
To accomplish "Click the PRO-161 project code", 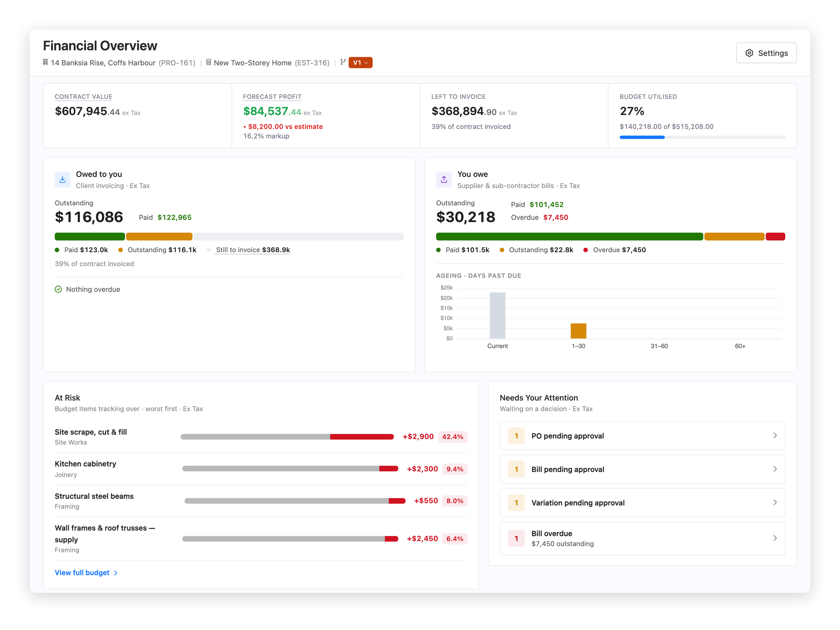I will [x=177, y=63].
